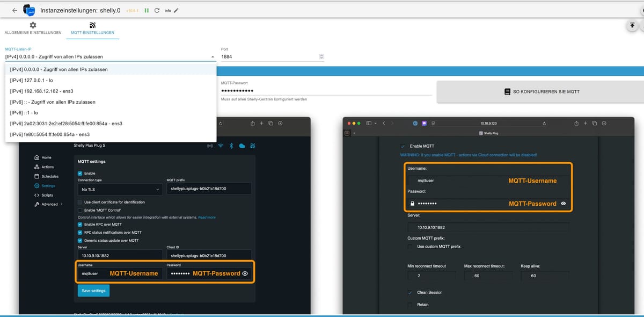Click the MQTT prefix field

(209, 189)
